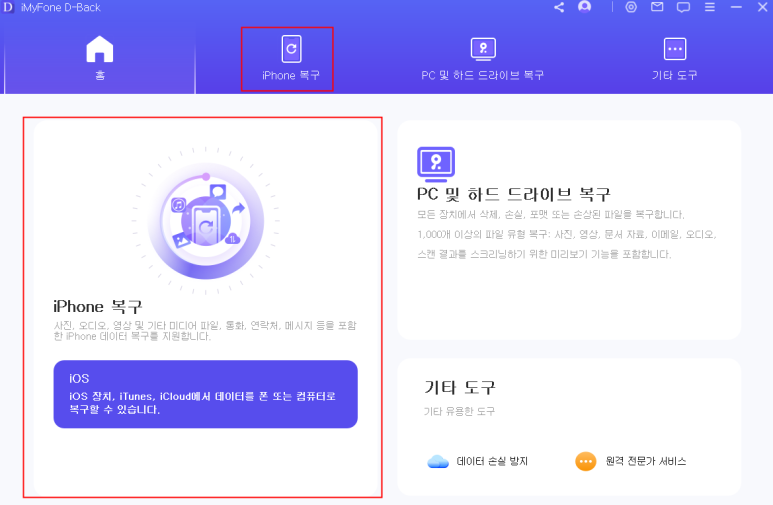Click the share icon in title bar
This screenshot has width=773, height=505.
(559, 7)
